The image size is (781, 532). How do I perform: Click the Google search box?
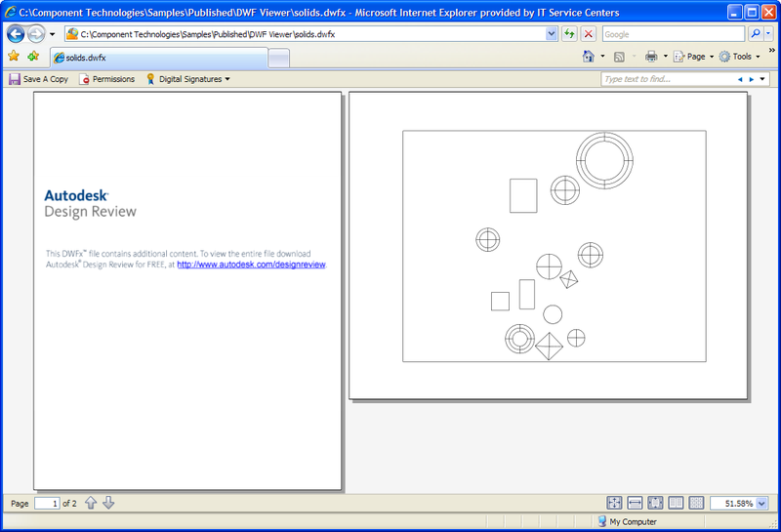coord(674,34)
